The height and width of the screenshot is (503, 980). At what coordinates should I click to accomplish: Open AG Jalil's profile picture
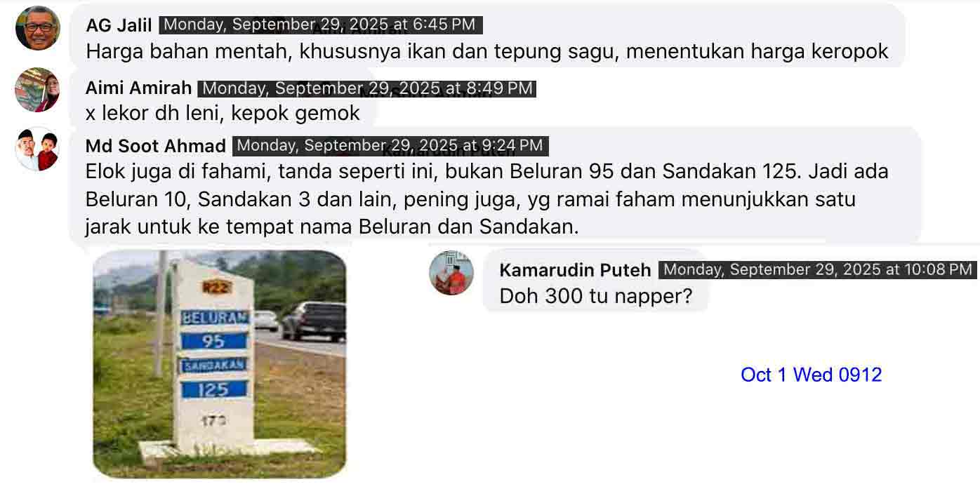coord(38,28)
